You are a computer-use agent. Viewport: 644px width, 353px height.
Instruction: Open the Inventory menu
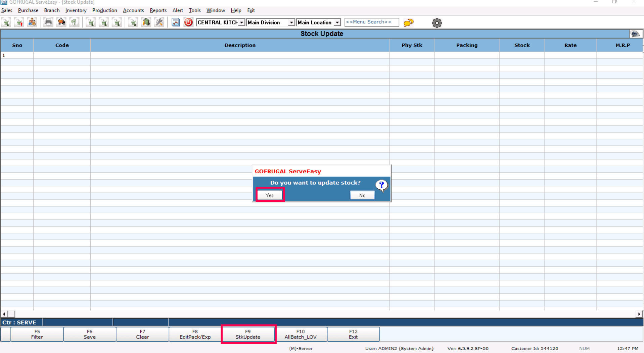pyautogui.click(x=76, y=10)
